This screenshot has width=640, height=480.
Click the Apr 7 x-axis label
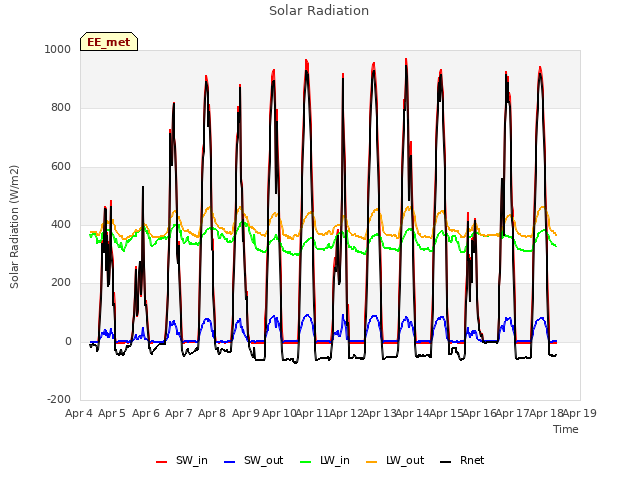[x=179, y=413]
